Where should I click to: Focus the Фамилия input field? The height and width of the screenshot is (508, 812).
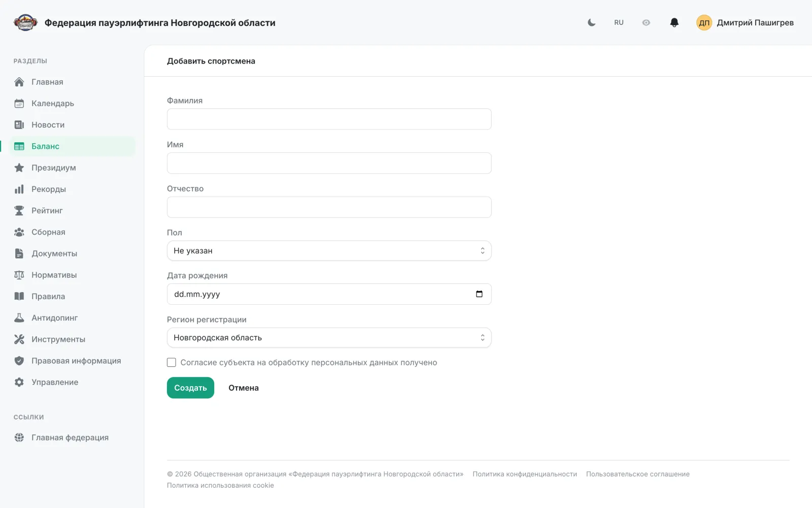point(329,119)
